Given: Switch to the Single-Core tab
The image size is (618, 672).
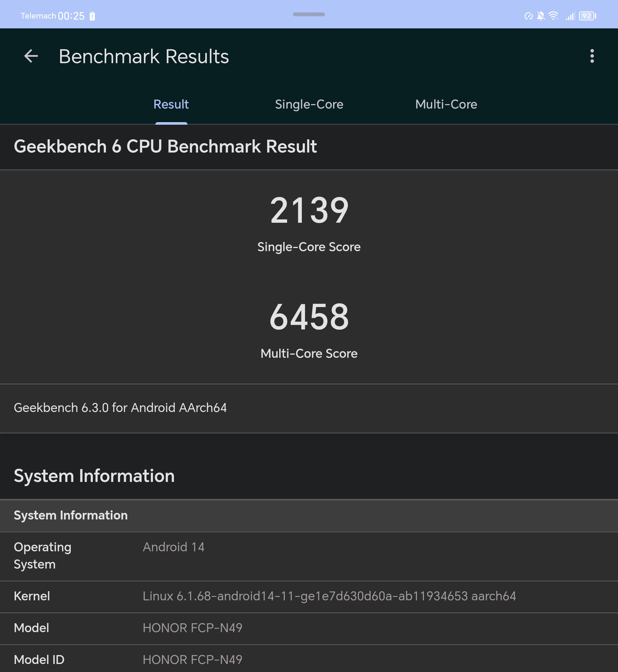Looking at the screenshot, I should [x=309, y=104].
